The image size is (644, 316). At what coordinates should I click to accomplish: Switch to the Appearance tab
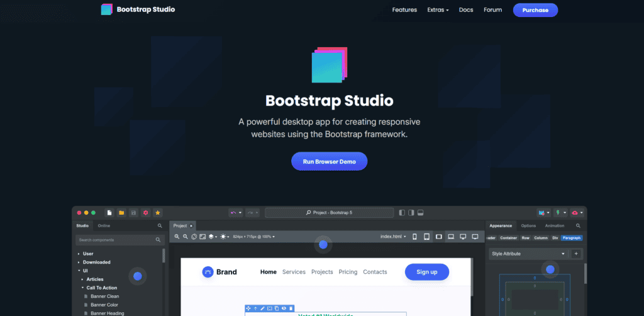(501, 225)
